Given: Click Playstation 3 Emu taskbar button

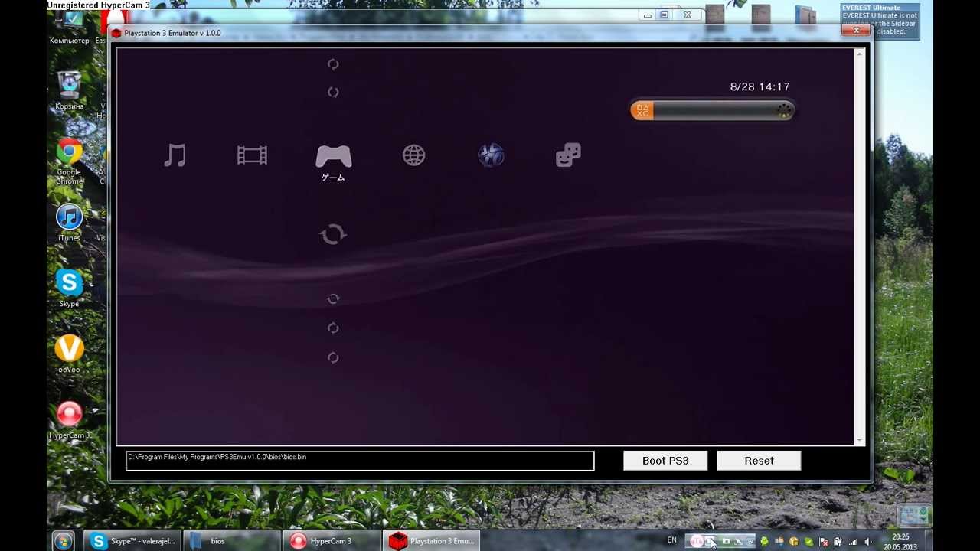Looking at the screenshot, I should [x=431, y=541].
